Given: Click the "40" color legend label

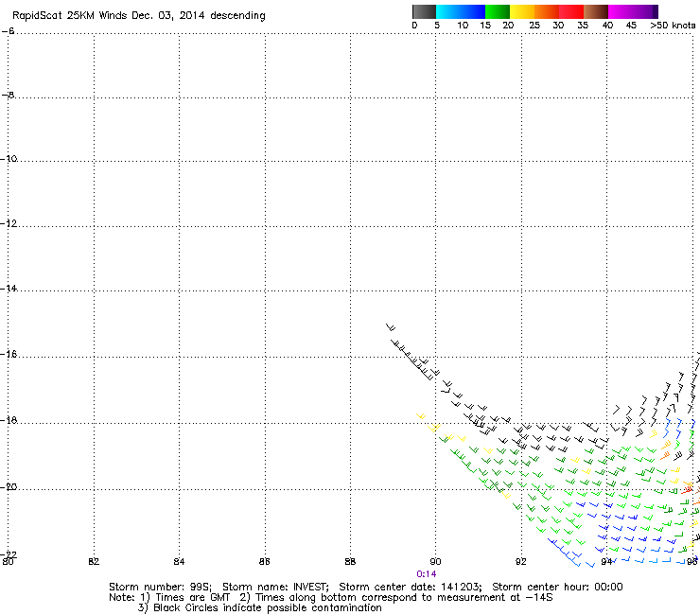Looking at the screenshot, I should (x=607, y=26).
